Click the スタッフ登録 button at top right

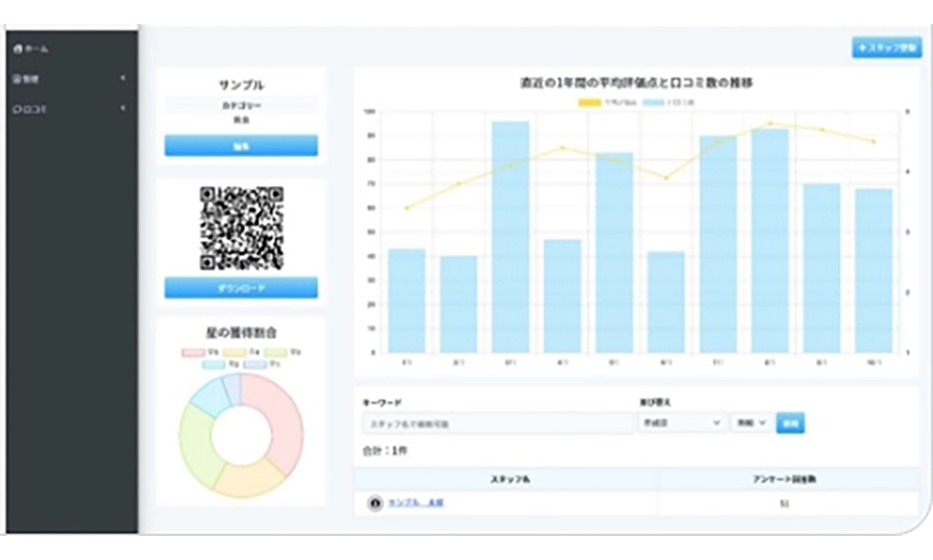coord(887,48)
